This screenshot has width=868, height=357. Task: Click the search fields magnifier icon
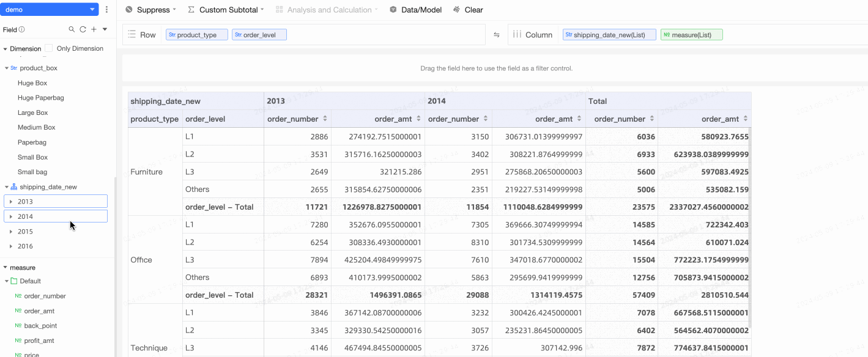[x=72, y=29]
